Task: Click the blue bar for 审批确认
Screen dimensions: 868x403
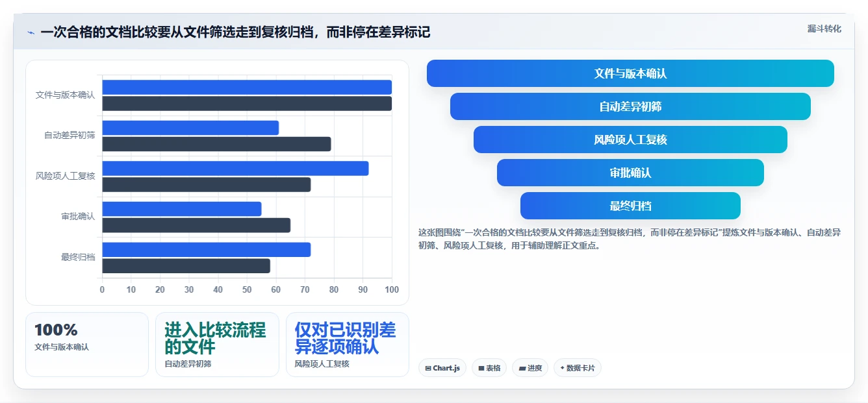Action: [182, 209]
